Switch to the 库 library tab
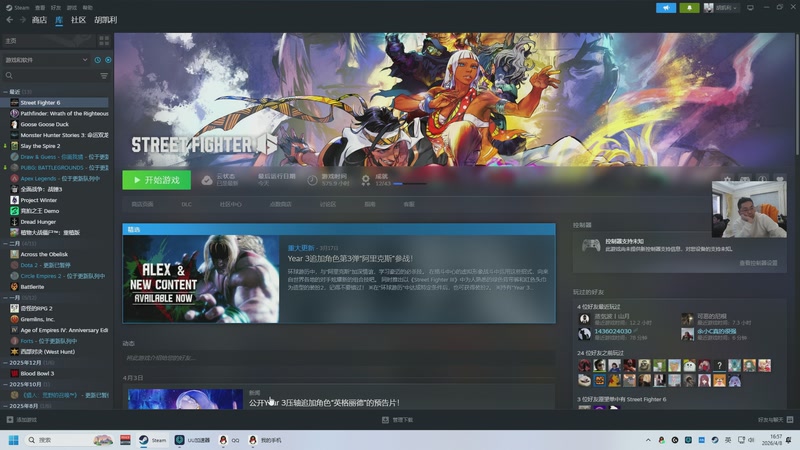 click(59, 20)
